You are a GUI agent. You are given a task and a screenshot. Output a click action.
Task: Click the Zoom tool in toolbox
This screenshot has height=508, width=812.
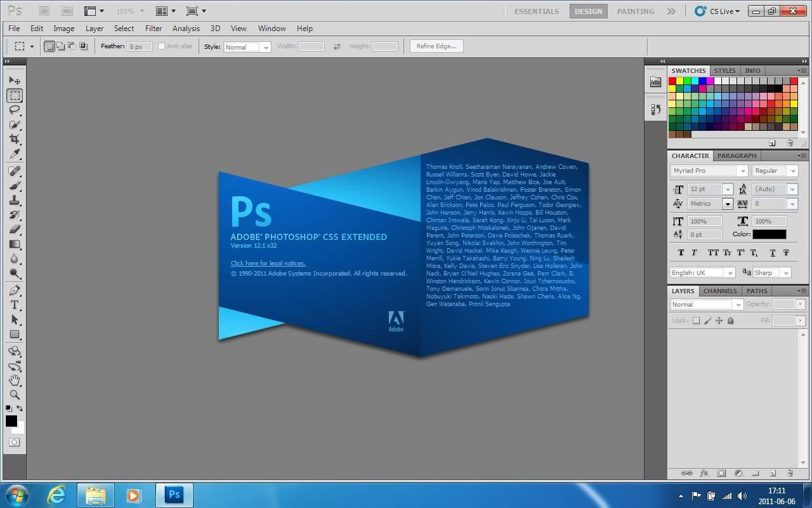[x=15, y=394]
